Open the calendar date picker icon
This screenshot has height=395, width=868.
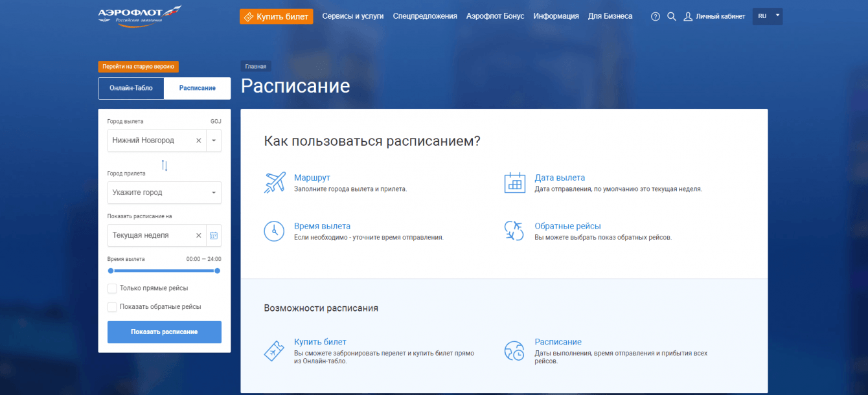[214, 236]
